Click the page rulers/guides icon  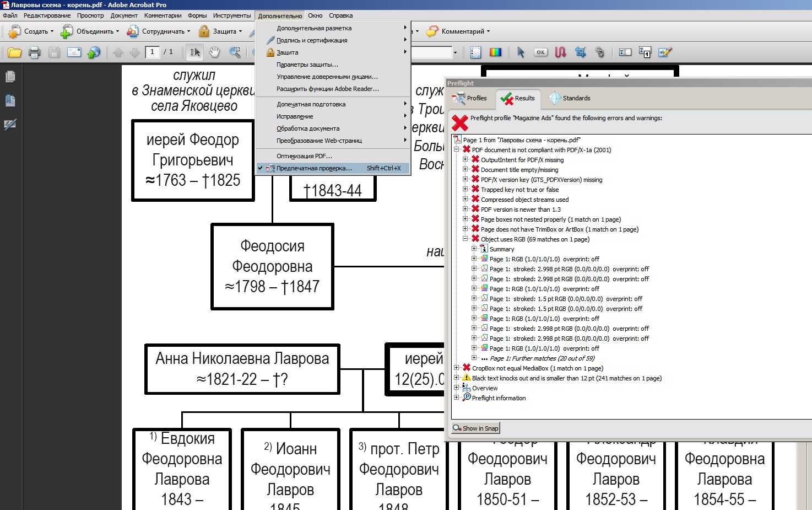point(476,52)
